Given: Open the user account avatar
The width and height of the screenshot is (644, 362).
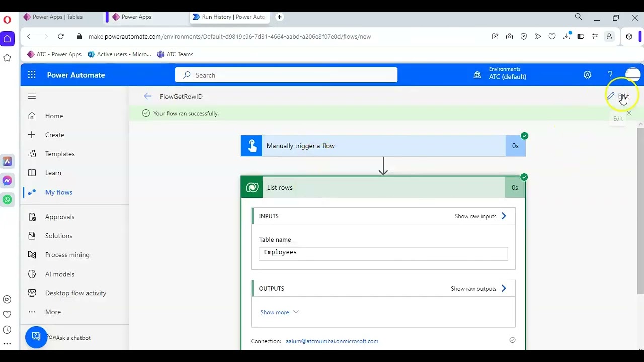Looking at the screenshot, I should (x=632, y=75).
